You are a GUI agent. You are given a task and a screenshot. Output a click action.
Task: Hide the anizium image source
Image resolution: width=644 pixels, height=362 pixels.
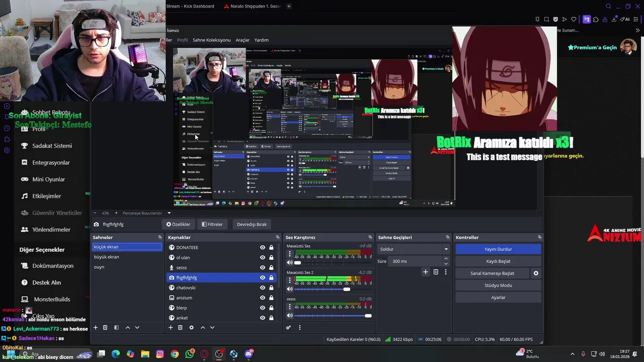click(x=263, y=298)
